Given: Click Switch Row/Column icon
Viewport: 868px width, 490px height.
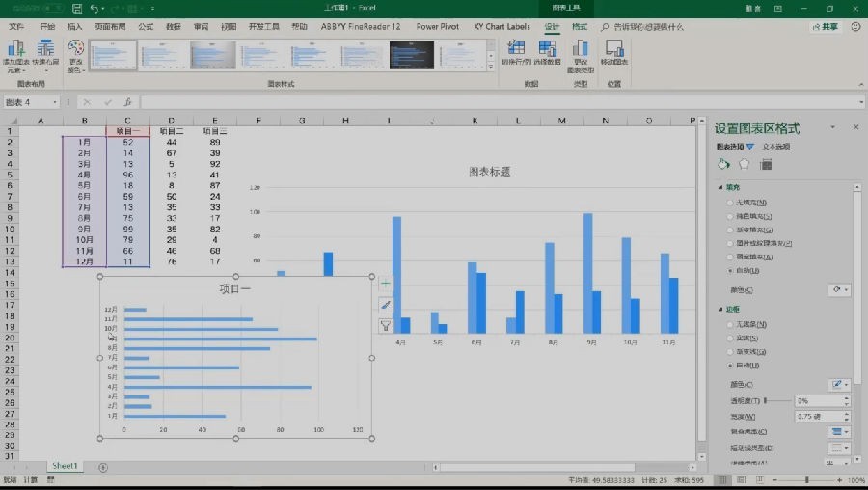Looking at the screenshot, I should (516, 53).
